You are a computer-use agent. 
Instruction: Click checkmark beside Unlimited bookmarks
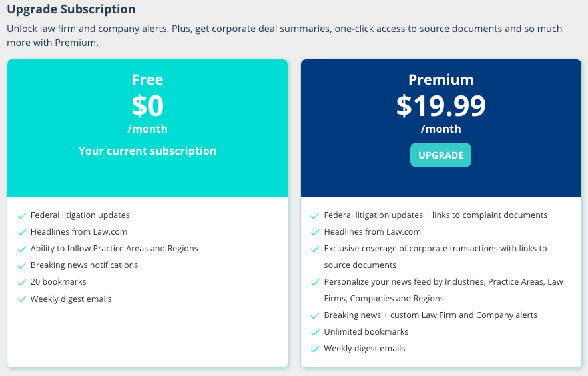(315, 333)
